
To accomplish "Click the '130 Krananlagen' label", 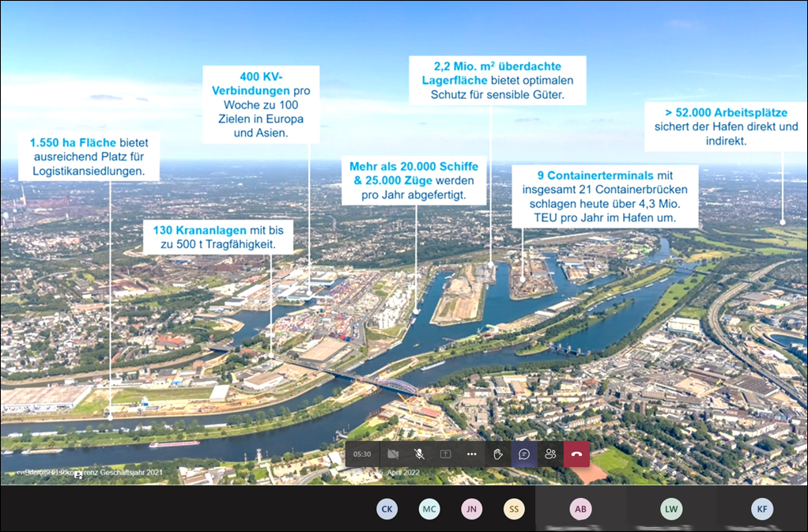I will 218,236.
